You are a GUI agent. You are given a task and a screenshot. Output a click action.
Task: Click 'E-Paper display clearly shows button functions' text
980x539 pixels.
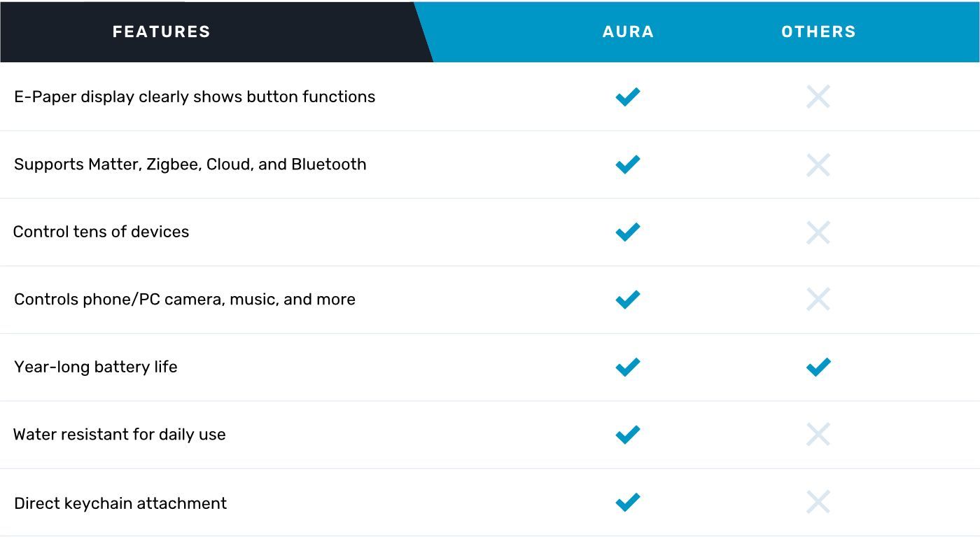pos(195,97)
